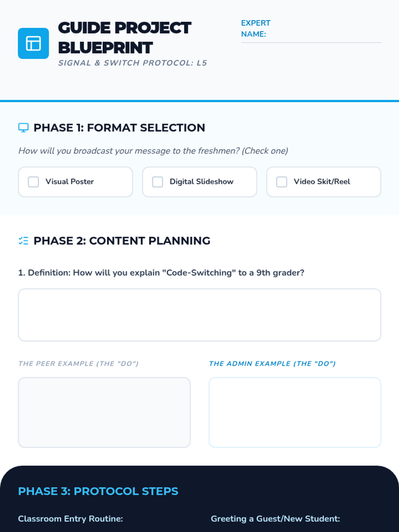Click the Phase 1: Format Selection heading
The image size is (399, 532).
tap(119, 128)
